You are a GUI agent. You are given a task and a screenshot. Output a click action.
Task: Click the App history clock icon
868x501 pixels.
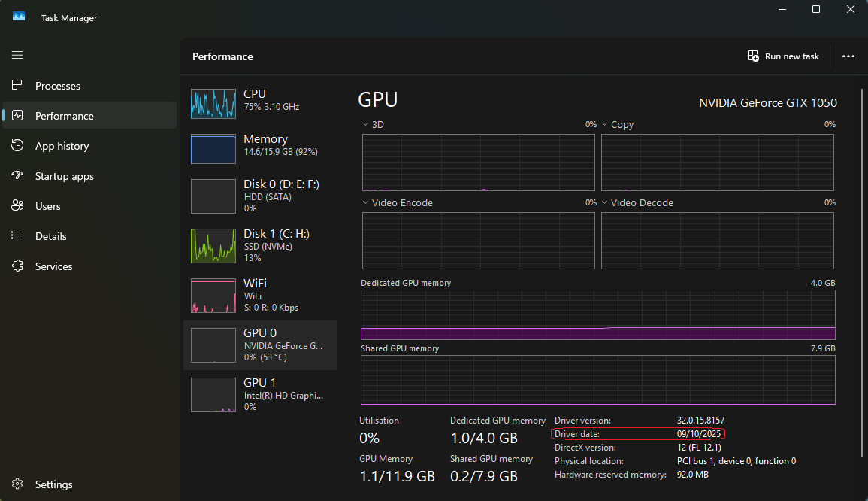point(17,146)
